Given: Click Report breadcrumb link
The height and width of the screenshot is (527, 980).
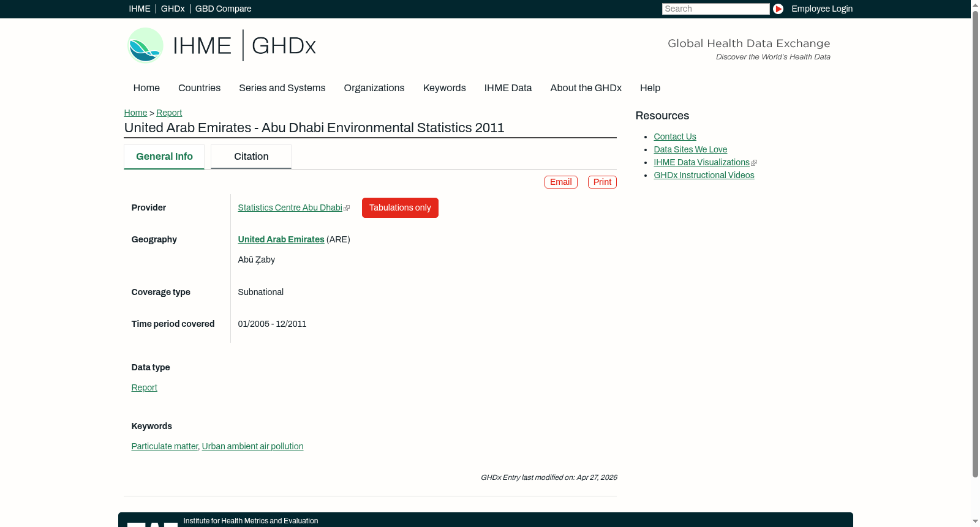Looking at the screenshot, I should coord(169,113).
